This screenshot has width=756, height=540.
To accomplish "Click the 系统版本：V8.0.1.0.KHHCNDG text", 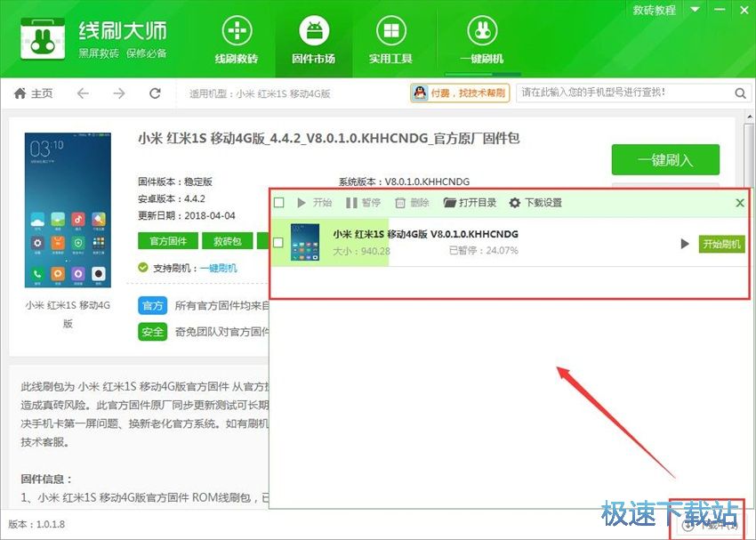I will [x=404, y=181].
